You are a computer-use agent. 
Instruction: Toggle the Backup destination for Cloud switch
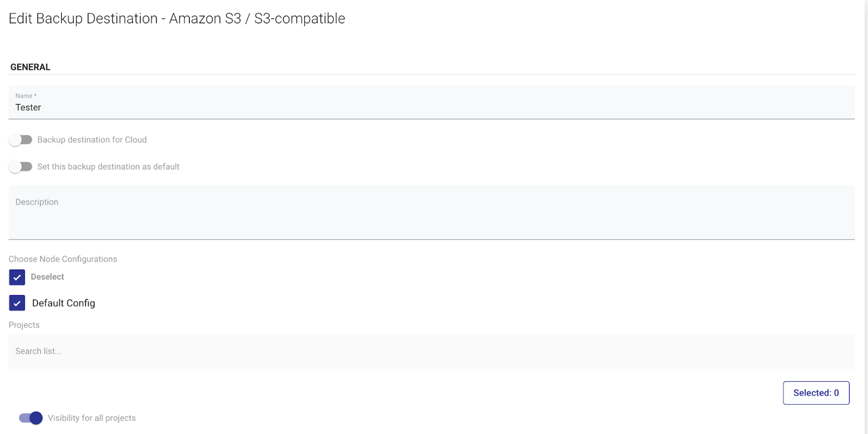click(21, 140)
